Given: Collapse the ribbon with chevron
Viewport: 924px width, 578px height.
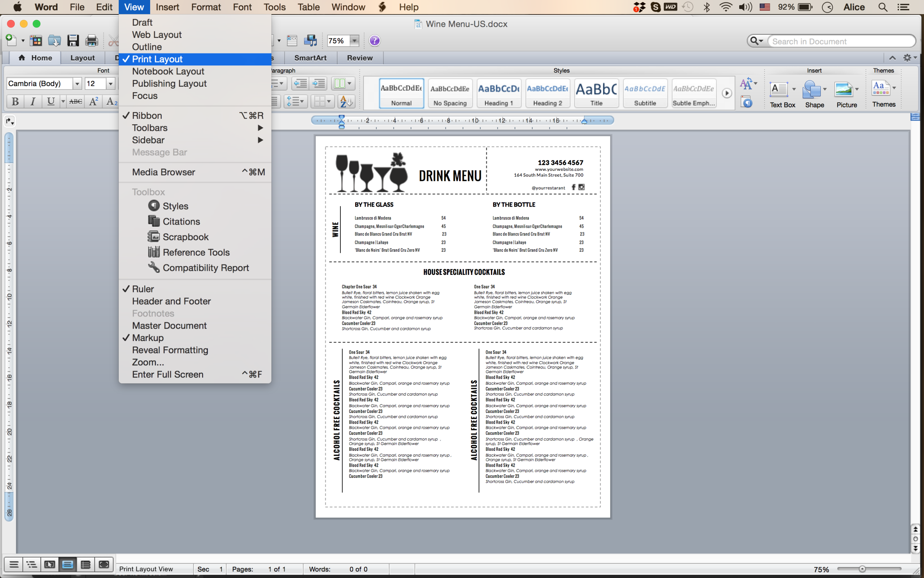Looking at the screenshot, I should pos(892,58).
